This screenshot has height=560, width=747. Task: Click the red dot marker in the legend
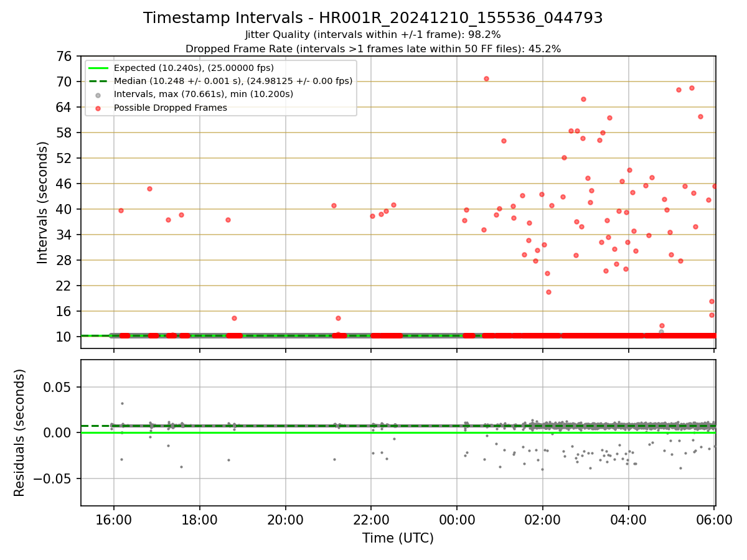98,108
